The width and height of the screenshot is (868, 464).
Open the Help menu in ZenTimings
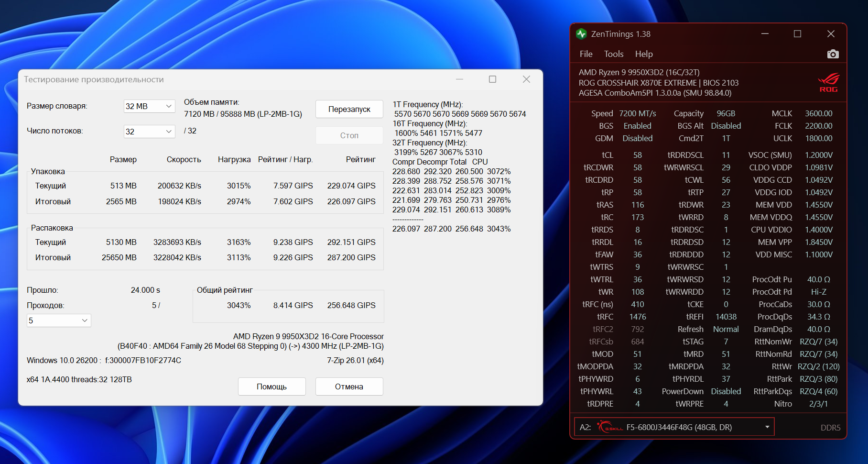coord(644,54)
